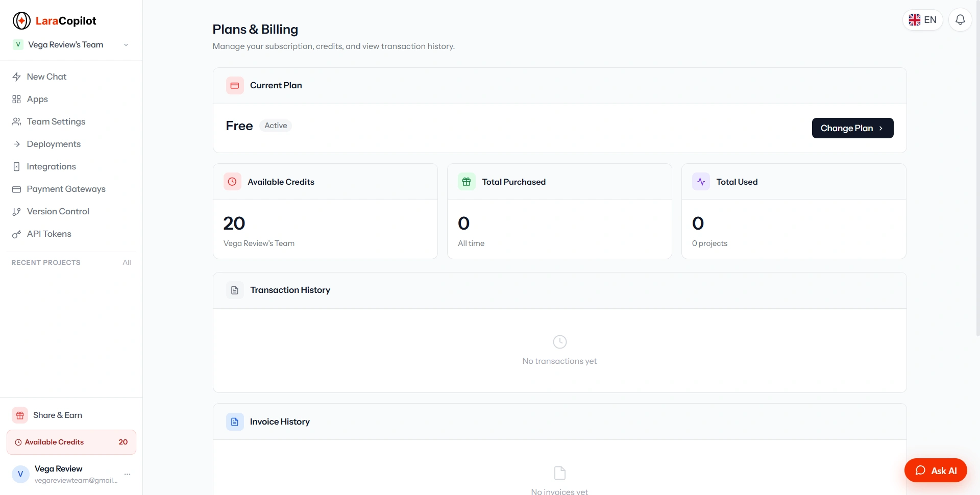Image resolution: width=980 pixels, height=495 pixels.
Task: Click the Available Credits clock icon in card header
Action: pos(232,182)
